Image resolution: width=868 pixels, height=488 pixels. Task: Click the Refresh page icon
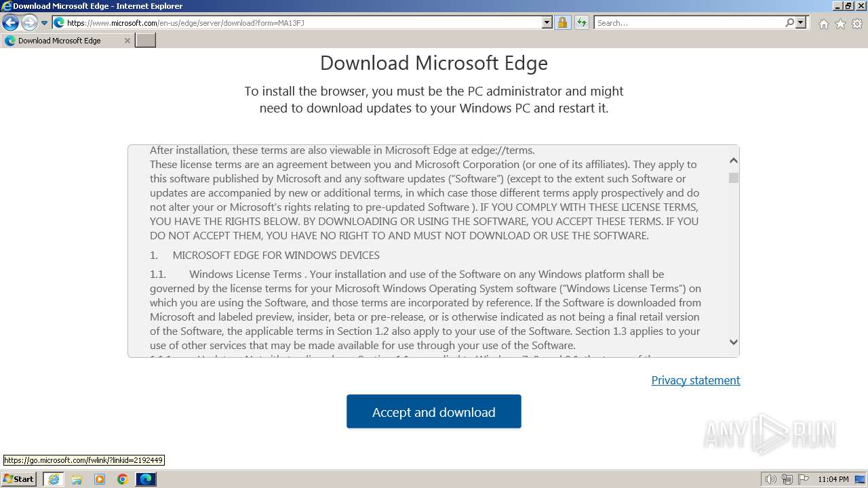(x=581, y=23)
